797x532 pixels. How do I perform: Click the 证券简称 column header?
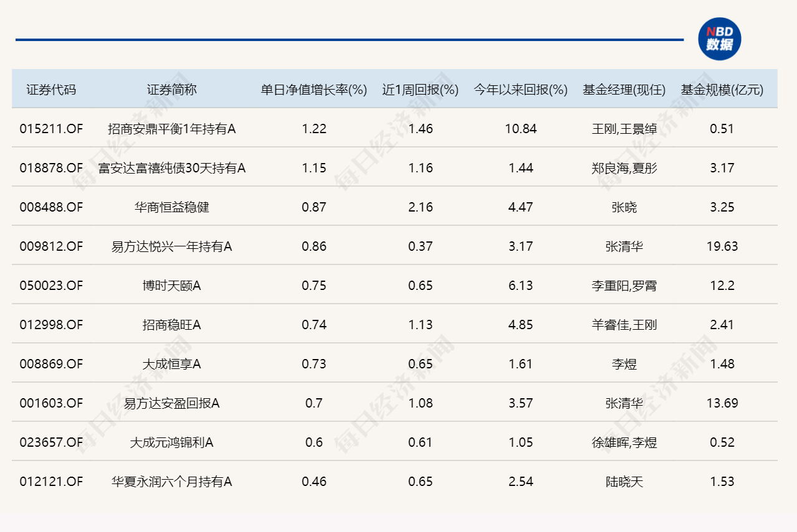pos(172,90)
